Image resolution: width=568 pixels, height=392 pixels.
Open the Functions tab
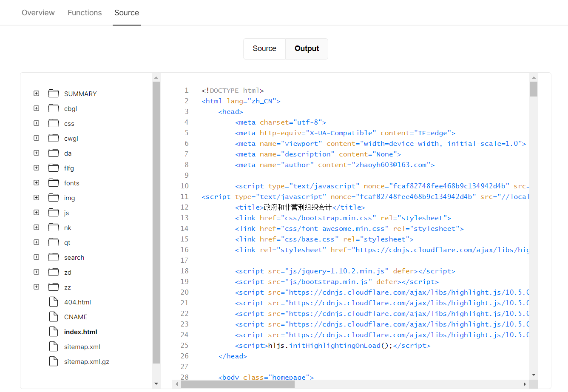85,13
